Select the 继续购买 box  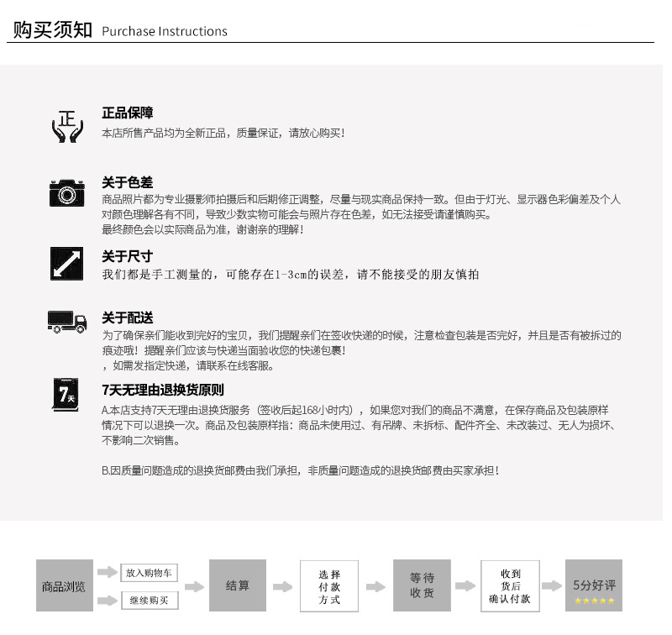point(150,601)
